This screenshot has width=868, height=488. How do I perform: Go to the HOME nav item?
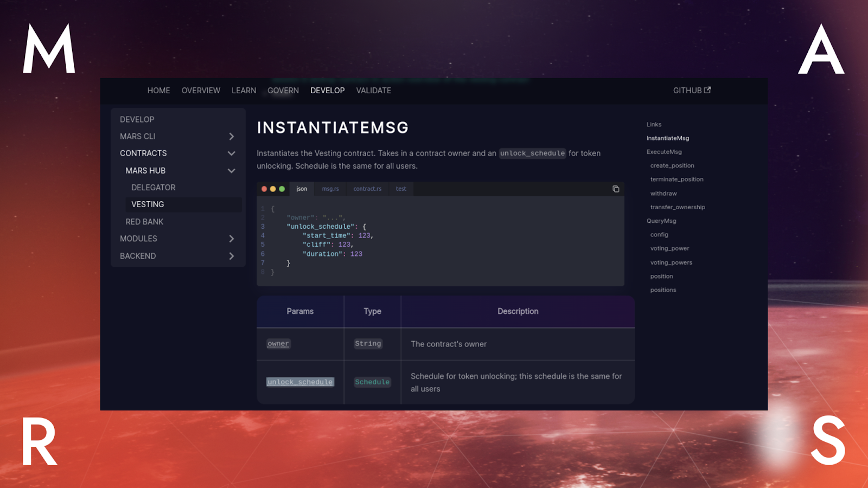pos(158,91)
